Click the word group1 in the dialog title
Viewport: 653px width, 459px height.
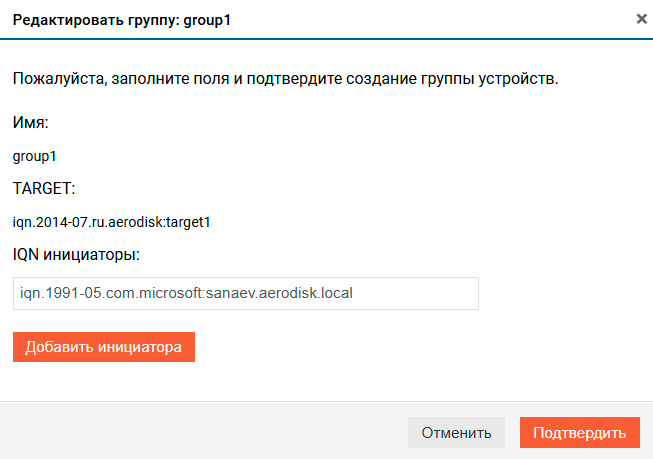coord(207,20)
